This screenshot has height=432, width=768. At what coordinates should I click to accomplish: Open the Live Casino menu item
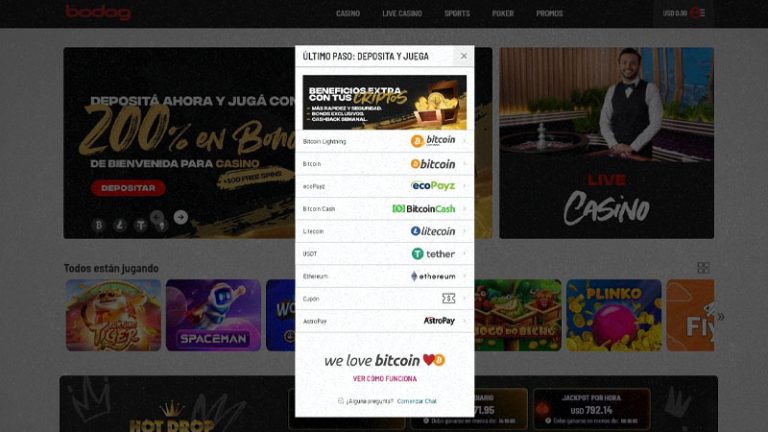pyautogui.click(x=402, y=13)
